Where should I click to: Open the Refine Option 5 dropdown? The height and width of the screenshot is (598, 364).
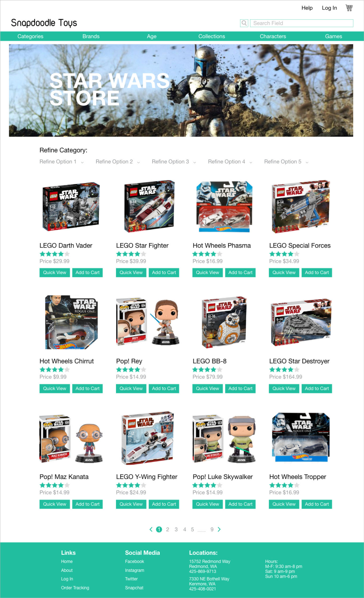286,162
